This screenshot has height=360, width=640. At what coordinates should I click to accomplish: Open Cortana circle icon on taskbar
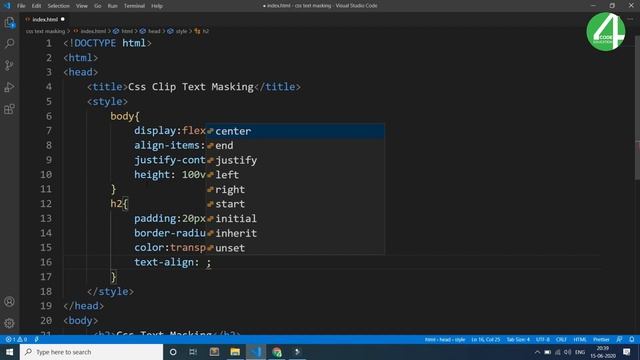[173, 352]
